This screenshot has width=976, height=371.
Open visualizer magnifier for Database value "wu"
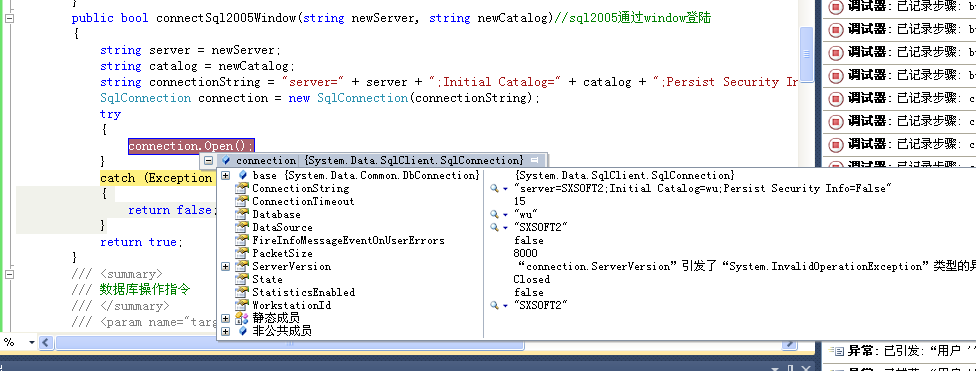pyautogui.click(x=494, y=215)
